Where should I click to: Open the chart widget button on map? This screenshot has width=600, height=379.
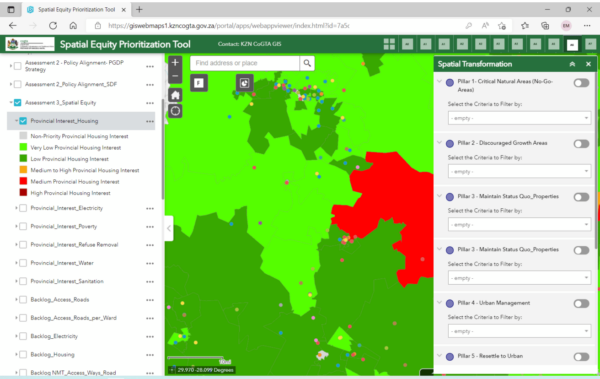[245, 83]
